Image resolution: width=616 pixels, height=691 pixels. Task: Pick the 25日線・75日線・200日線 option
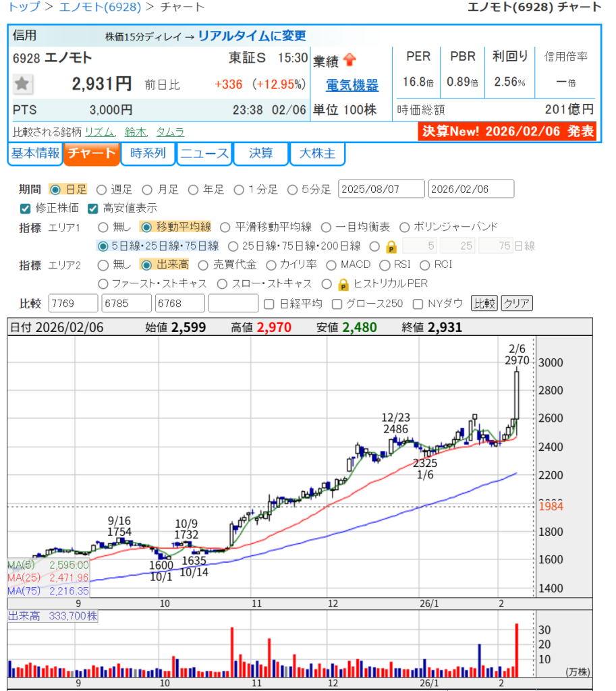pos(233,246)
